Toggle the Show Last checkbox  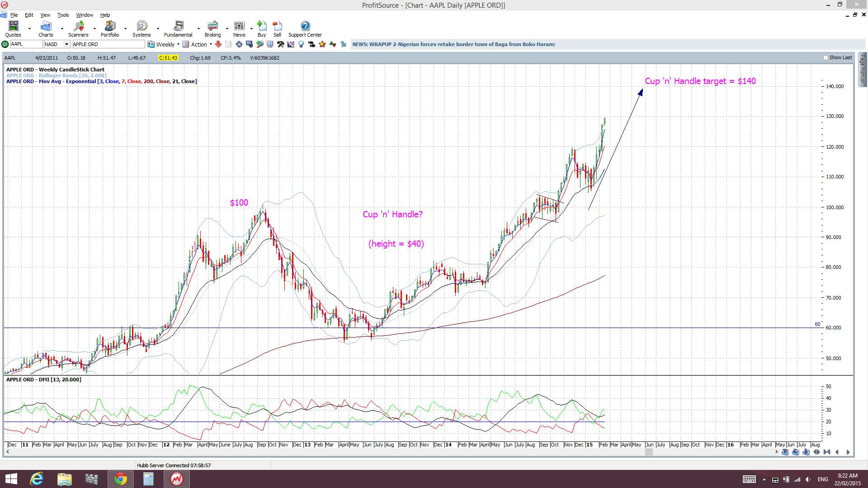pos(826,58)
